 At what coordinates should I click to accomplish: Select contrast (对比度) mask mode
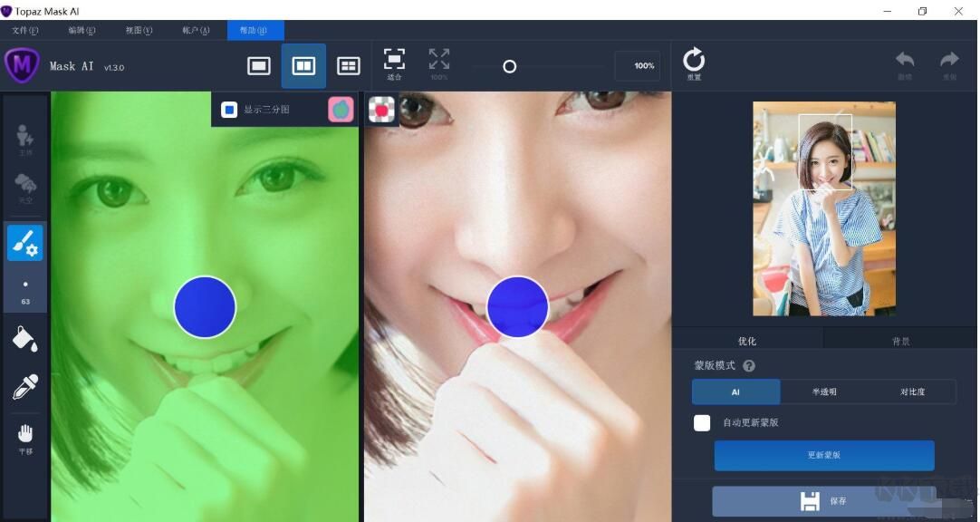tap(912, 392)
